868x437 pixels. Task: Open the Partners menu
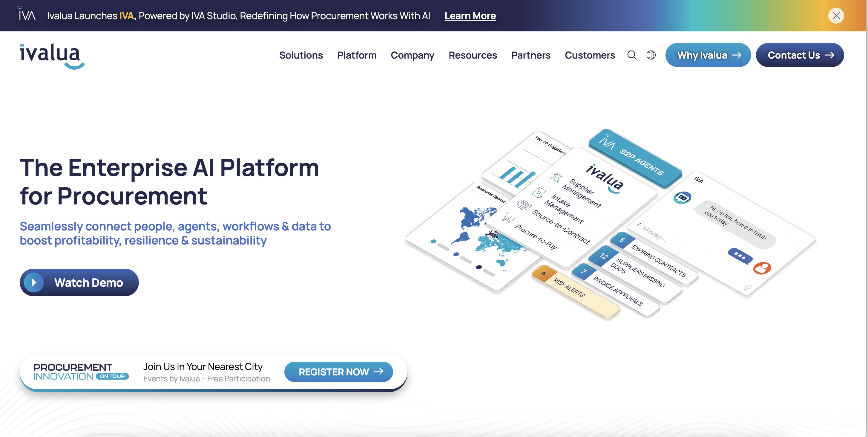tap(531, 55)
